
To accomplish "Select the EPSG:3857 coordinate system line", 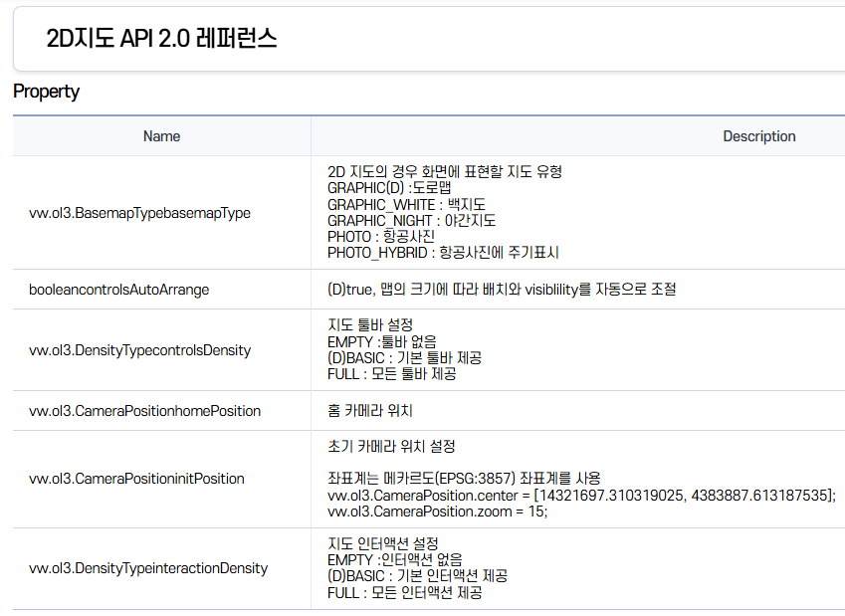I will [464, 479].
